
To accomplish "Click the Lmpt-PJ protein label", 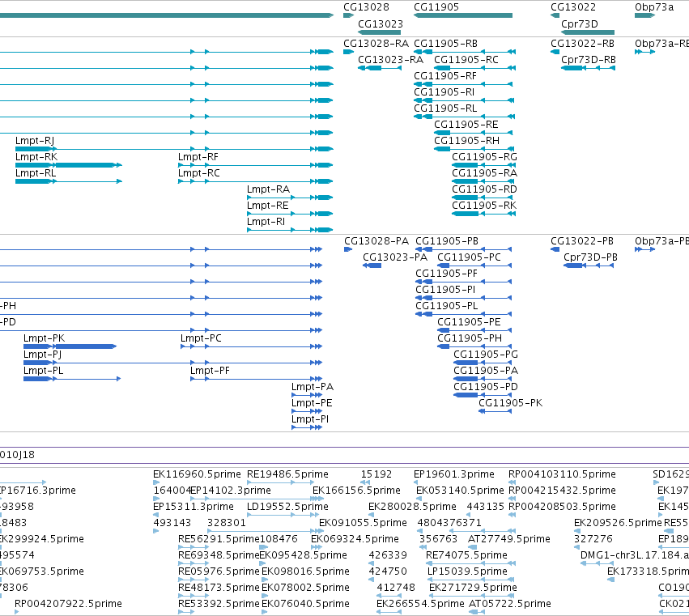I will tap(43, 355).
